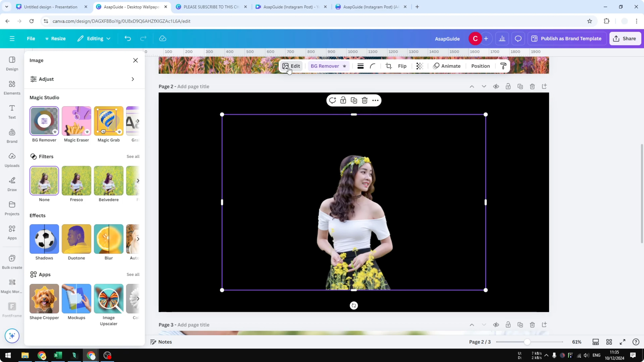This screenshot has width=644, height=362.
Task: Select the crop icon in the image toolbar
Action: click(x=388, y=66)
